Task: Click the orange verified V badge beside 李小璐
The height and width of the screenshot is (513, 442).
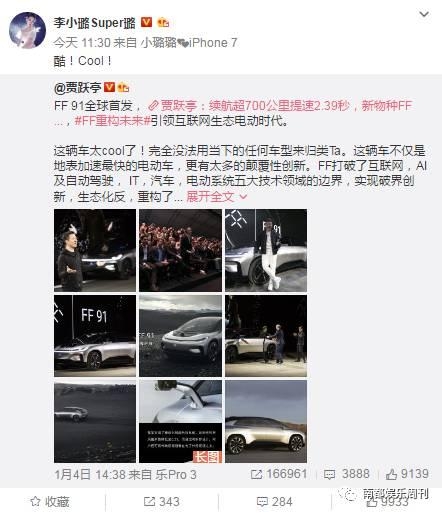Action: tap(147, 22)
